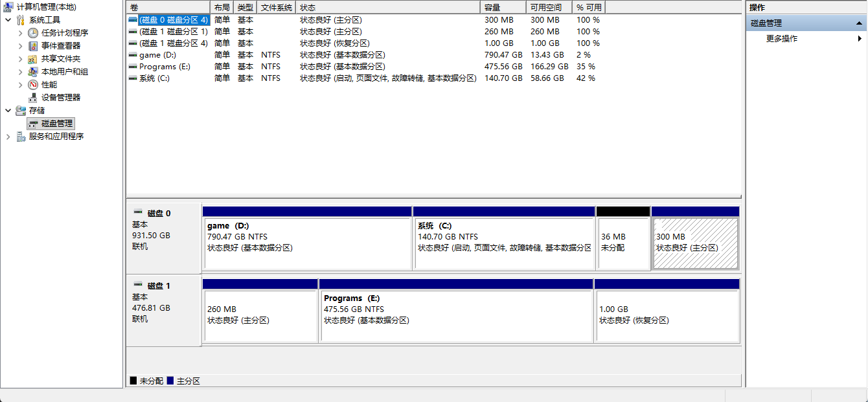The width and height of the screenshot is (868, 402).
Task: Click the drive icon beside game (D:) in volume list
Action: point(133,55)
